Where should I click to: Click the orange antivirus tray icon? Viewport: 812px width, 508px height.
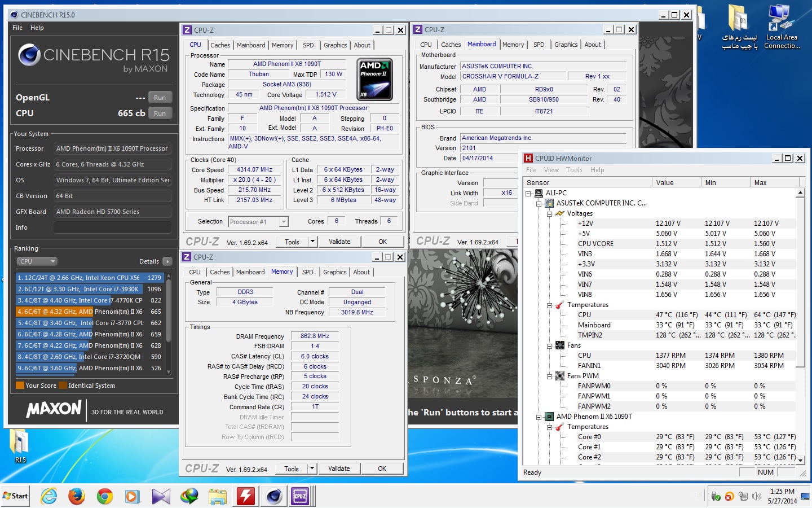[729, 496]
